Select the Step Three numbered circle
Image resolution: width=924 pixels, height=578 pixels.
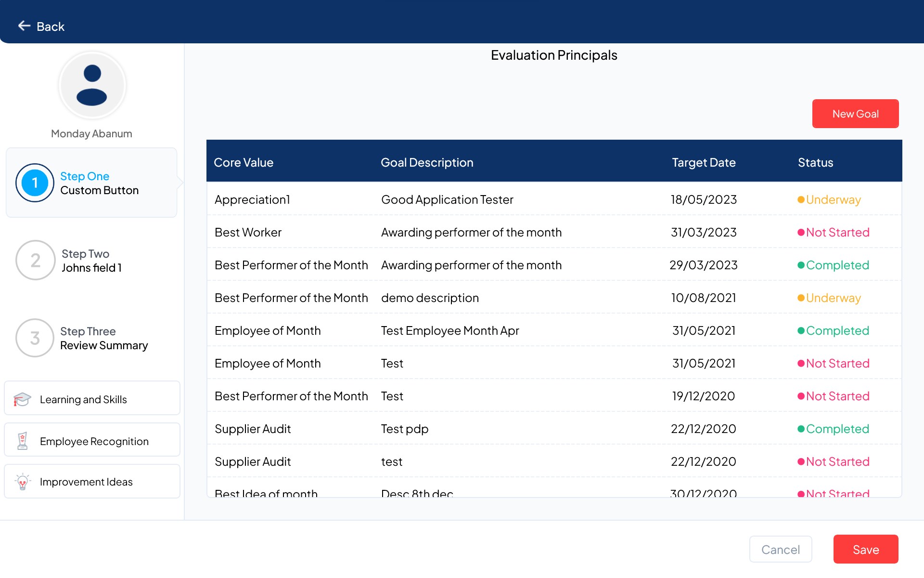(x=35, y=338)
